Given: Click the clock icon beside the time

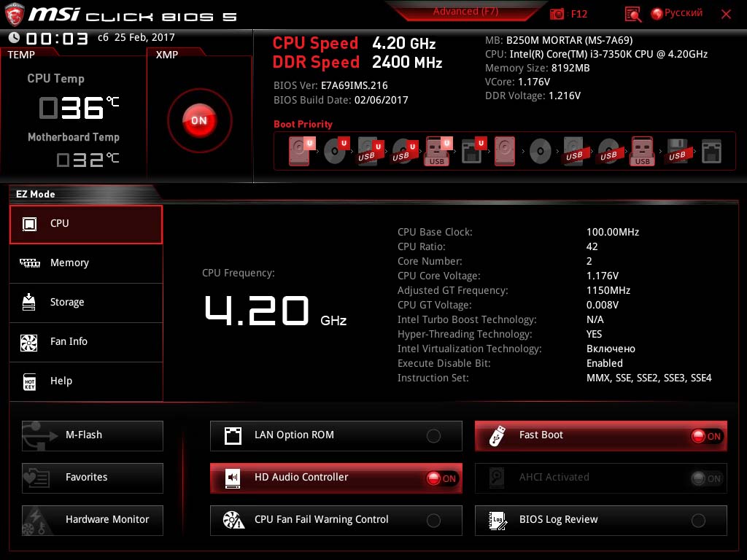Looking at the screenshot, I should [15, 38].
